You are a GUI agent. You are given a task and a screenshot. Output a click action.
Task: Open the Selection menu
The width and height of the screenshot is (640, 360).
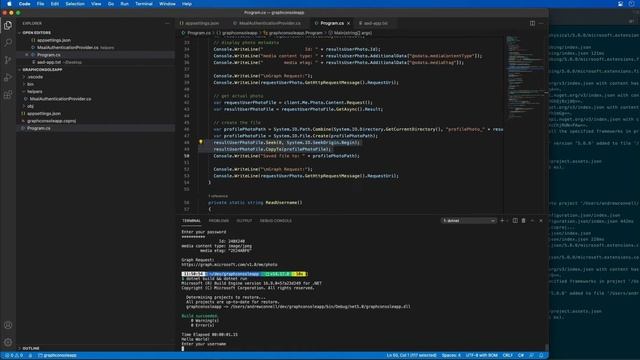(75, 4)
